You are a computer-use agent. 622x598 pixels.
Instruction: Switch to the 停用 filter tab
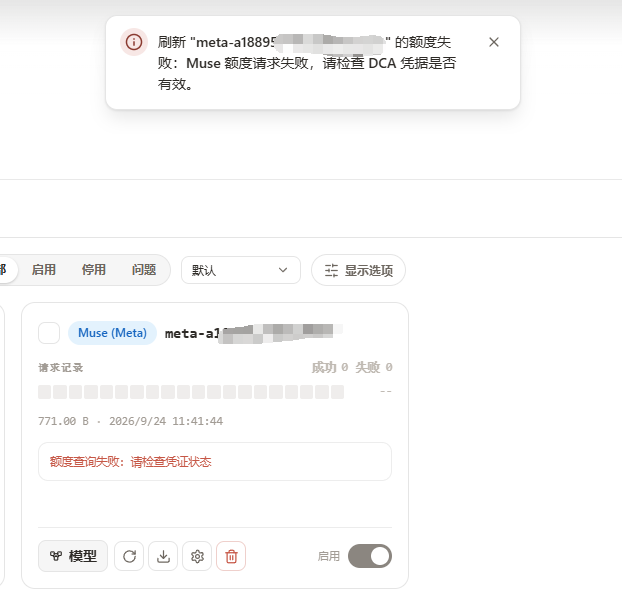pyautogui.click(x=94, y=270)
